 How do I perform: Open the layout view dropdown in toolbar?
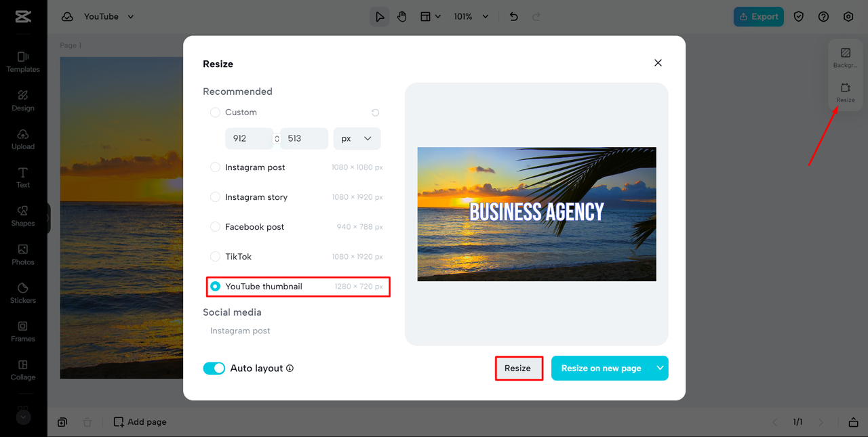point(430,16)
